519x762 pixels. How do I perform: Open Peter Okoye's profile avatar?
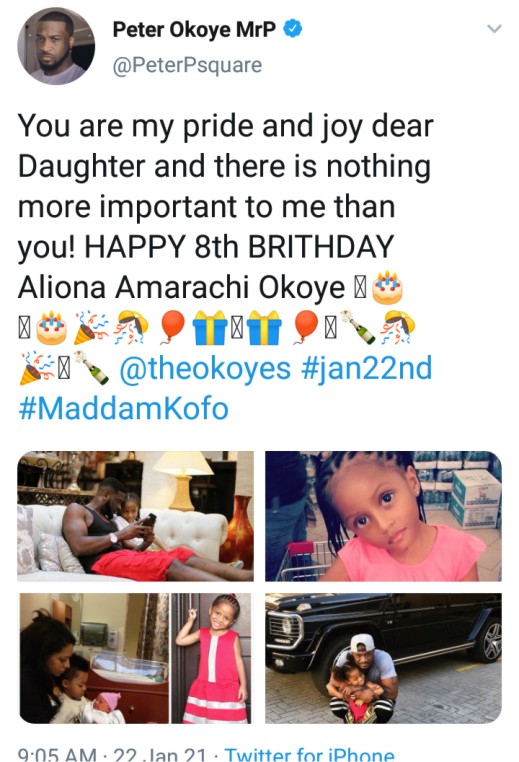[56, 46]
